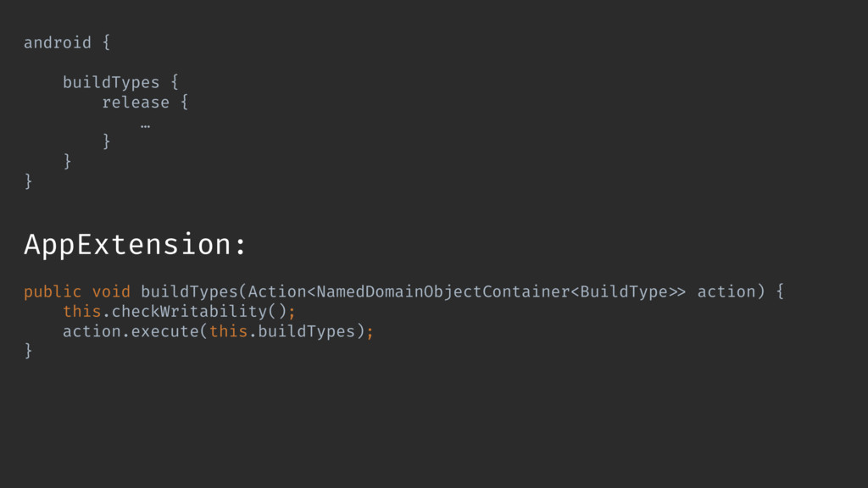Click this.buildTypes argument
The height and width of the screenshot is (488, 868).
pos(282,331)
